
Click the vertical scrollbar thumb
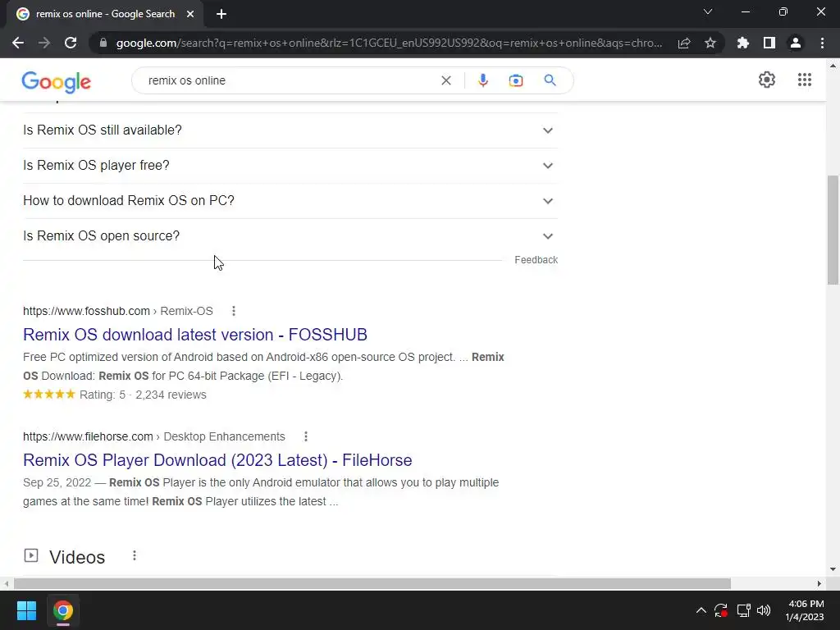pos(833,231)
